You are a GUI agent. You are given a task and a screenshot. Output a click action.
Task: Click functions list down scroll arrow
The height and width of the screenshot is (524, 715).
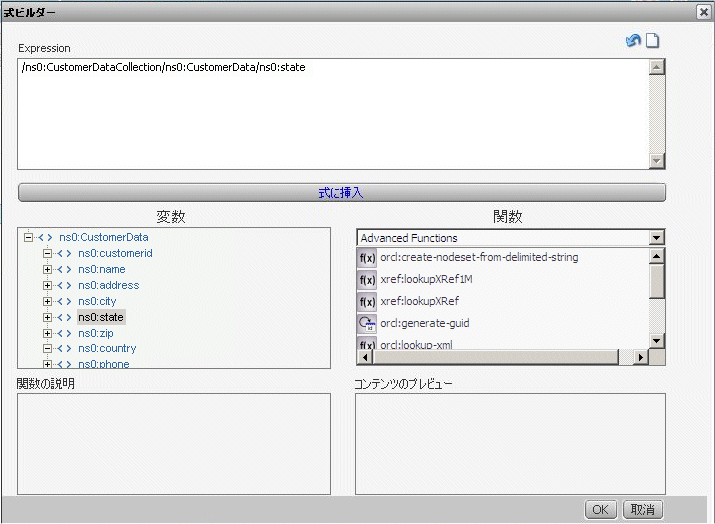point(657,340)
